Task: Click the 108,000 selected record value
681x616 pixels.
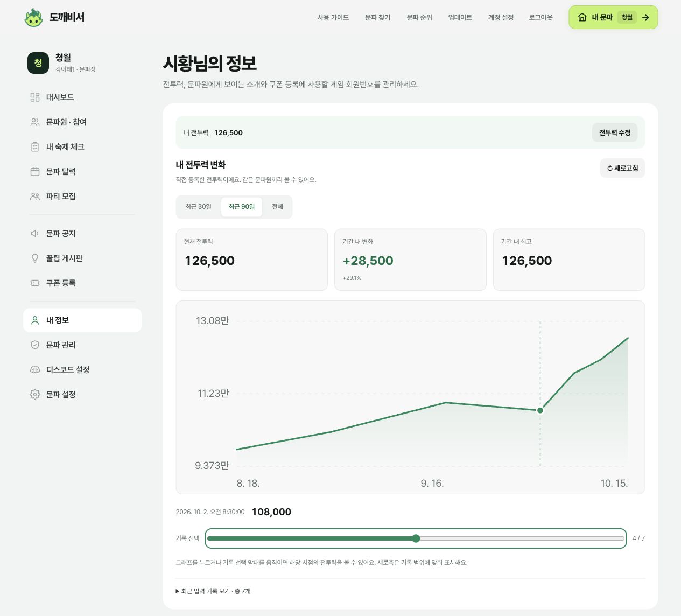Action: tap(271, 512)
